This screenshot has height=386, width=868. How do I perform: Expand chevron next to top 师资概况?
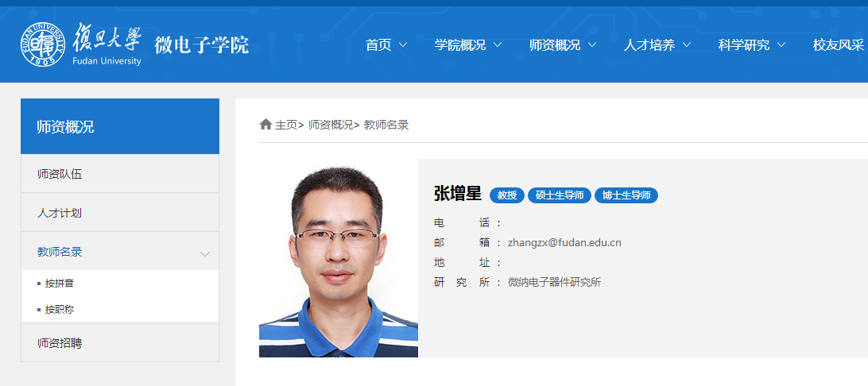click(591, 44)
